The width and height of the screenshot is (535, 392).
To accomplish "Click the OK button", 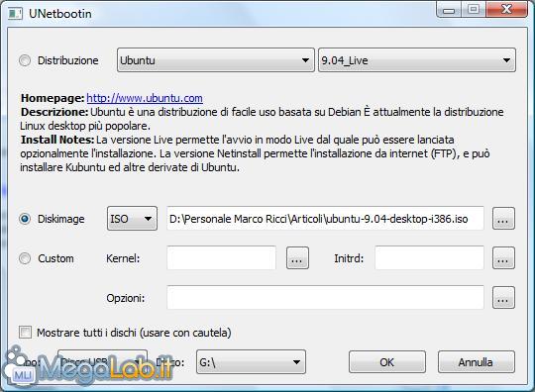I will tap(387, 362).
